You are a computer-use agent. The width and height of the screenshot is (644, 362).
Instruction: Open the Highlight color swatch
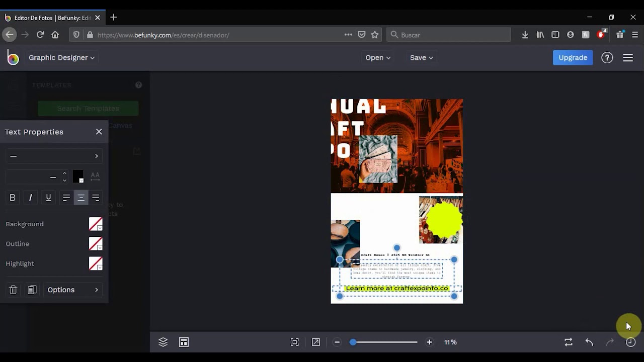click(x=96, y=263)
